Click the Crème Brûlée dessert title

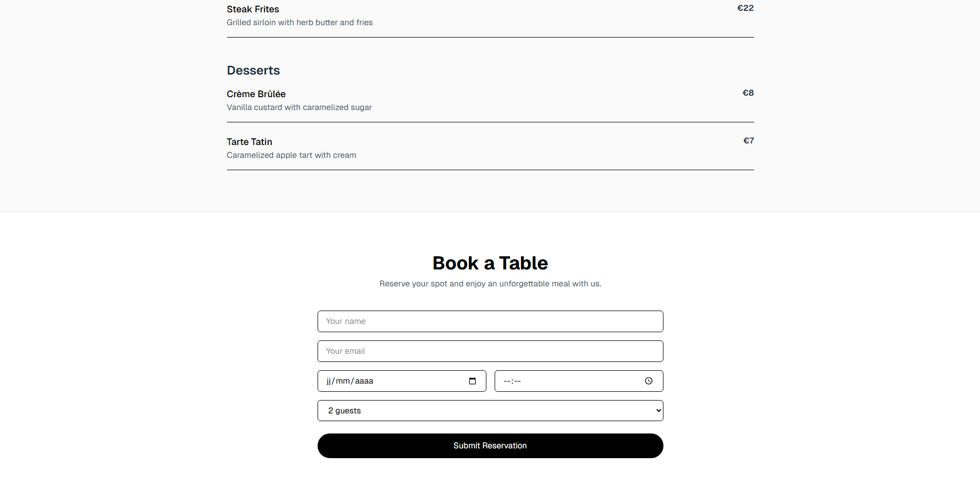256,94
